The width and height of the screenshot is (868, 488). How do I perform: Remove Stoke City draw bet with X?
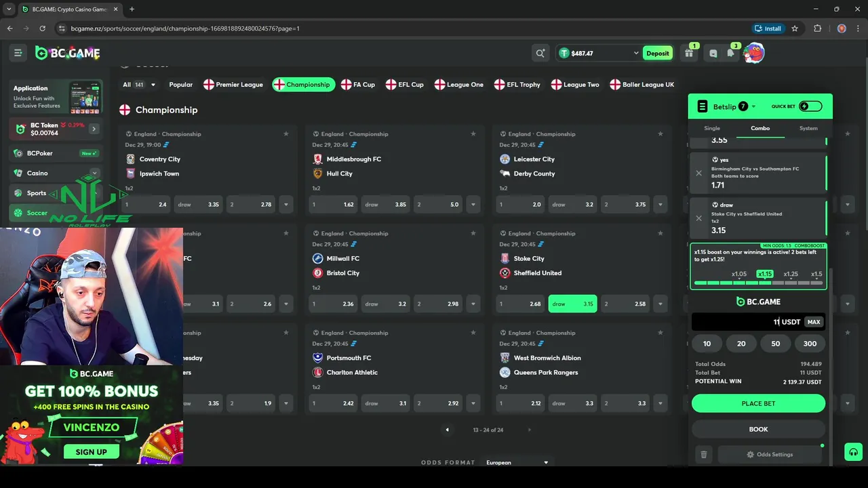click(x=698, y=218)
